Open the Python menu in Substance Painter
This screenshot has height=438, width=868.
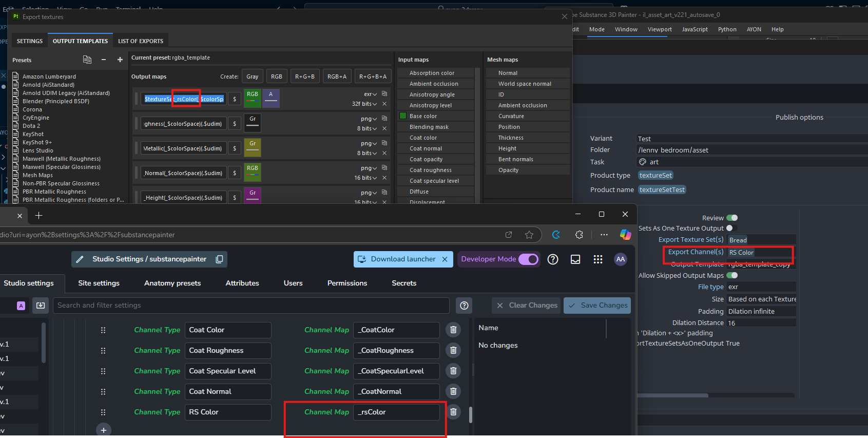pyautogui.click(x=727, y=29)
